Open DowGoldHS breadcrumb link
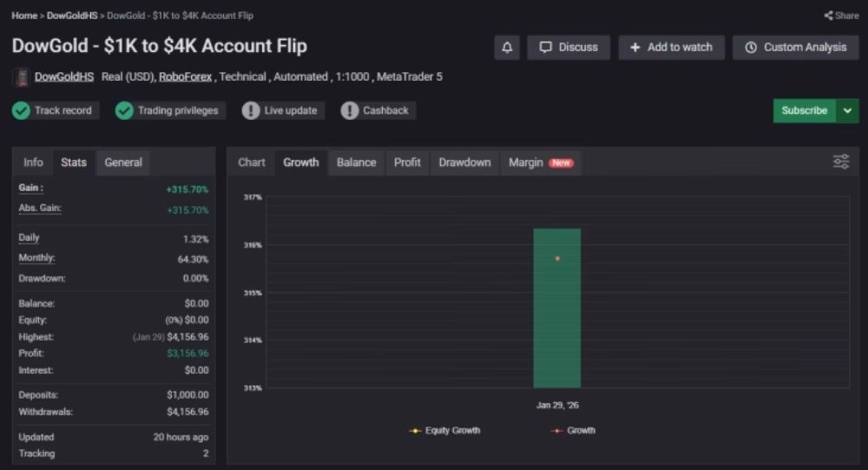 (72, 16)
